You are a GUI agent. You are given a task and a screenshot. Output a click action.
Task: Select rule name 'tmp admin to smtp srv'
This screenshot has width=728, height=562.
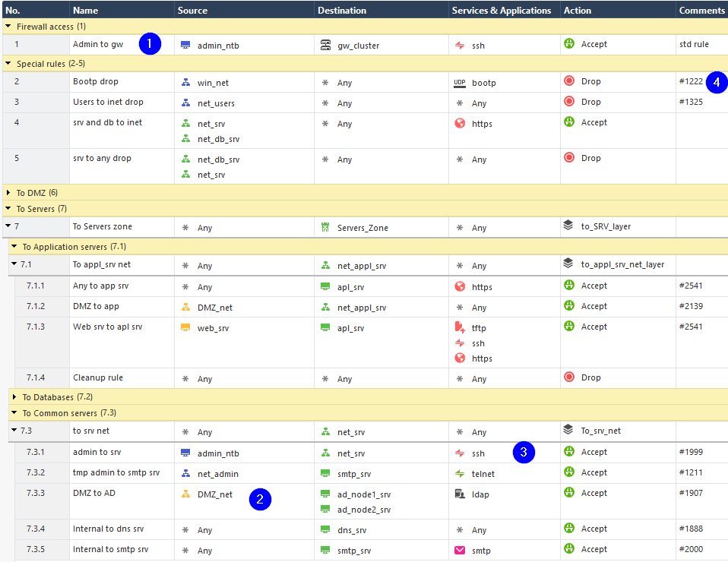(x=116, y=472)
